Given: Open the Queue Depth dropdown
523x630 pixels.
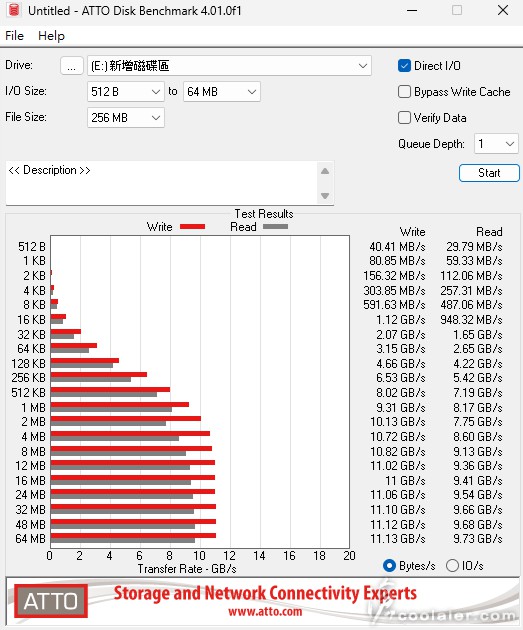Looking at the screenshot, I should tap(496, 144).
